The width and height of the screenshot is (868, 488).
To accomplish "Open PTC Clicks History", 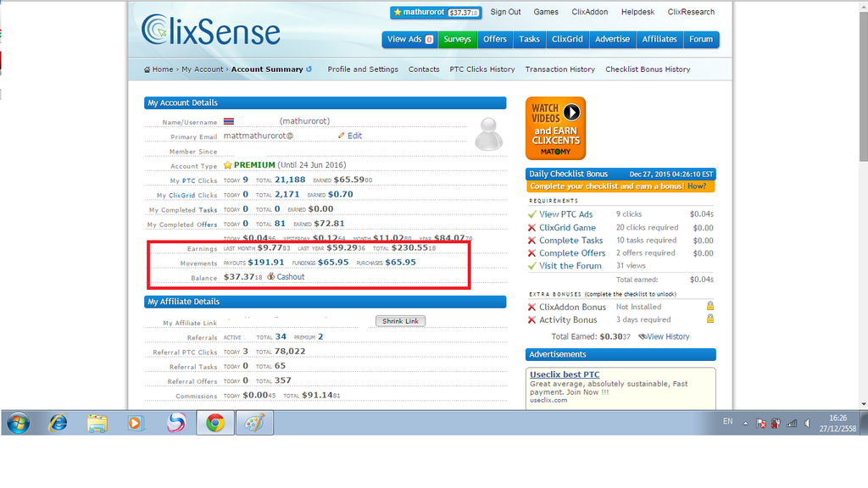I will coord(482,69).
